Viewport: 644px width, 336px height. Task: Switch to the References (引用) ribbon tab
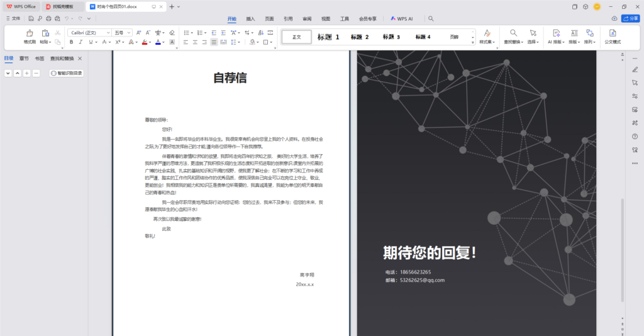tap(288, 19)
